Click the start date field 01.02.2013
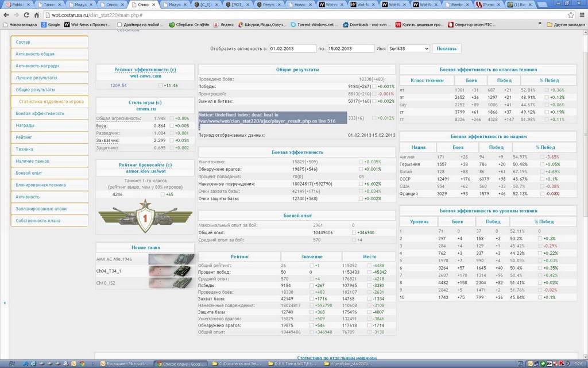The width and height of the screenshot is (588, 368). pos(292,49)
